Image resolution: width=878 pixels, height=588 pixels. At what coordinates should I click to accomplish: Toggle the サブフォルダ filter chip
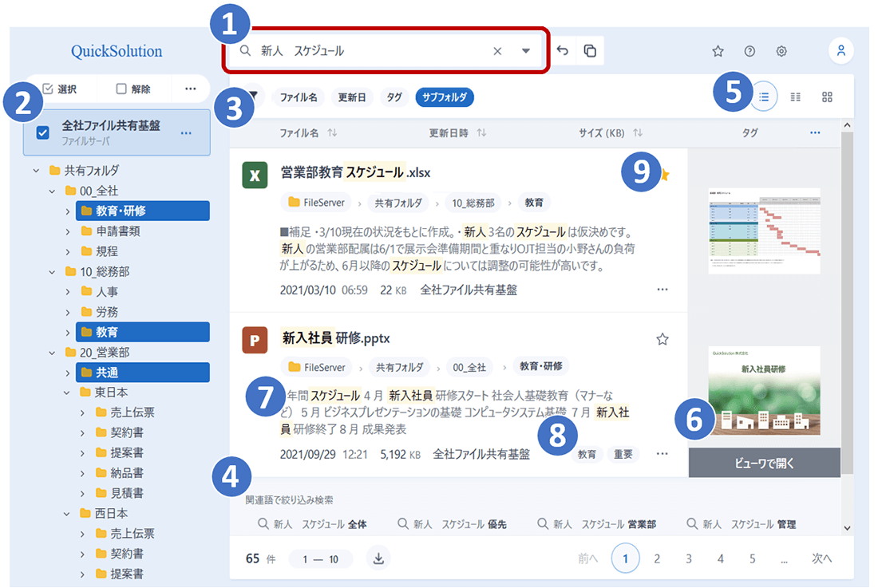click(445, 97)
